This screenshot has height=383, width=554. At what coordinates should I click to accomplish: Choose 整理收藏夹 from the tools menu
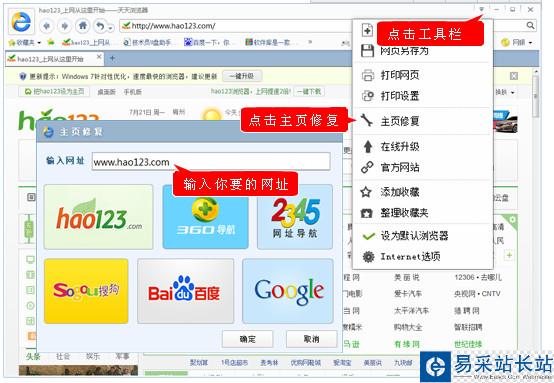[x=404, y=212]
